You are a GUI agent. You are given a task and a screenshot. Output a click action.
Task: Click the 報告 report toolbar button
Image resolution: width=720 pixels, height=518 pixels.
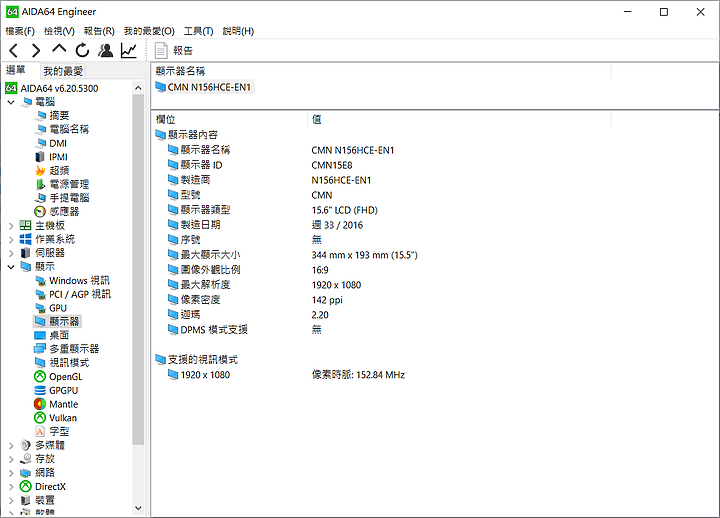(174, 51)
